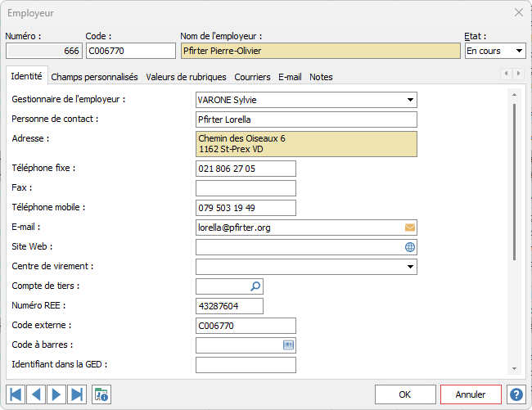Open the Valeurs de rubriques tab
The image size is (532, 410).
click(x=186, y=77)
